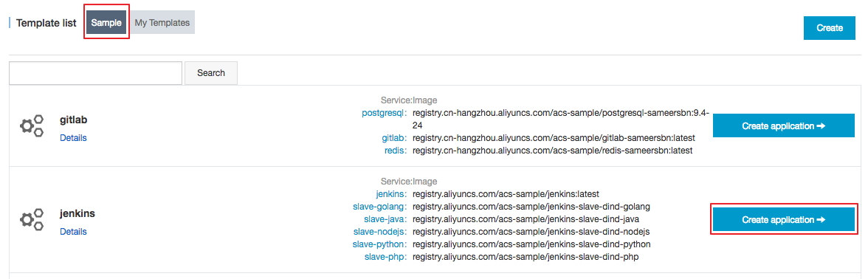868x279 pixels.
Task: Open the slave-python service link
Action: point(379,244)
